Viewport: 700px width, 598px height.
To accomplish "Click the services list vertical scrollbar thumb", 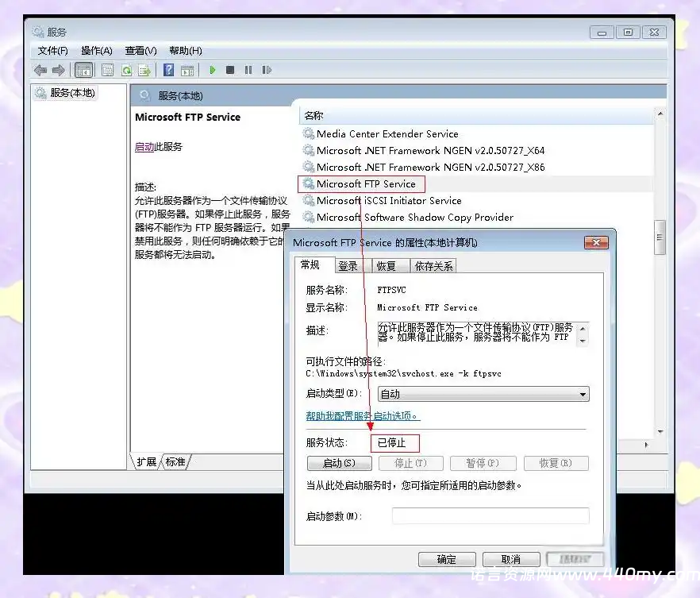I will 660,237.
